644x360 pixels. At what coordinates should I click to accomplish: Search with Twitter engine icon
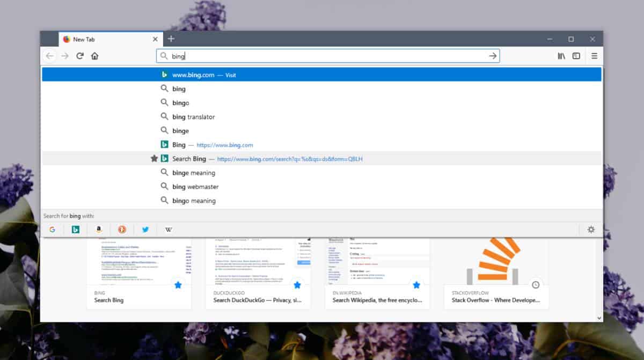145,230
